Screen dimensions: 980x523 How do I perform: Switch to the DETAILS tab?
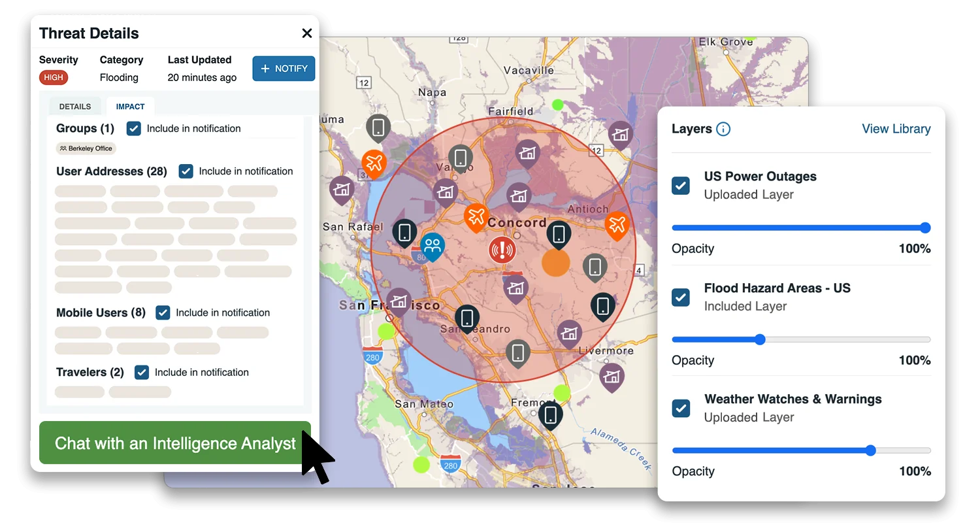click(x=74, y=106)
